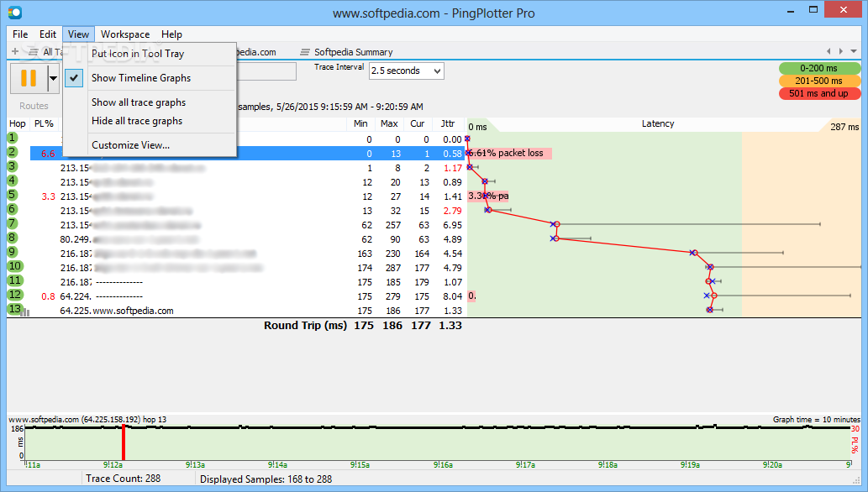Select hop 7 green circle
The width and height of the screenshot is (868, 492).
click(13, 223)
